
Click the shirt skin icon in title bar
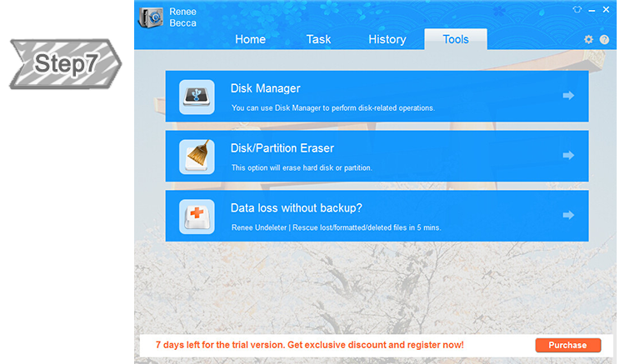[x=576, y=10]
